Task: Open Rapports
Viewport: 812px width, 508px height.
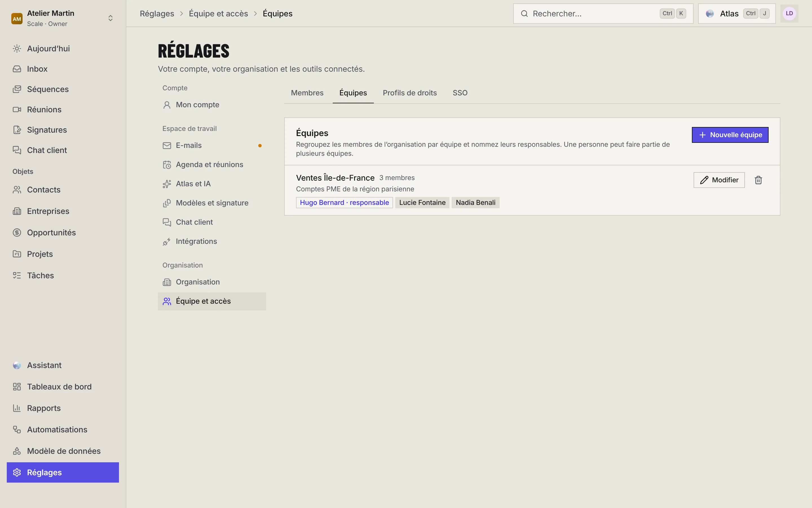Action: (63, 408)
